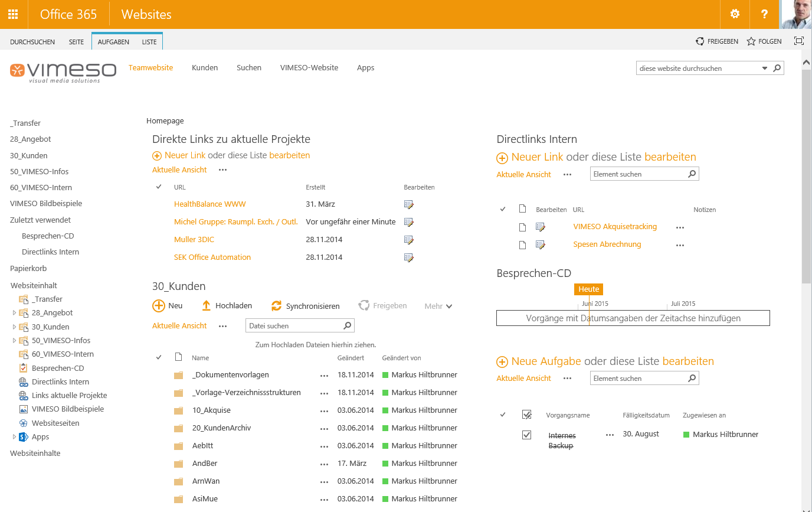Click the Synchronisieren sync icon

276,306
